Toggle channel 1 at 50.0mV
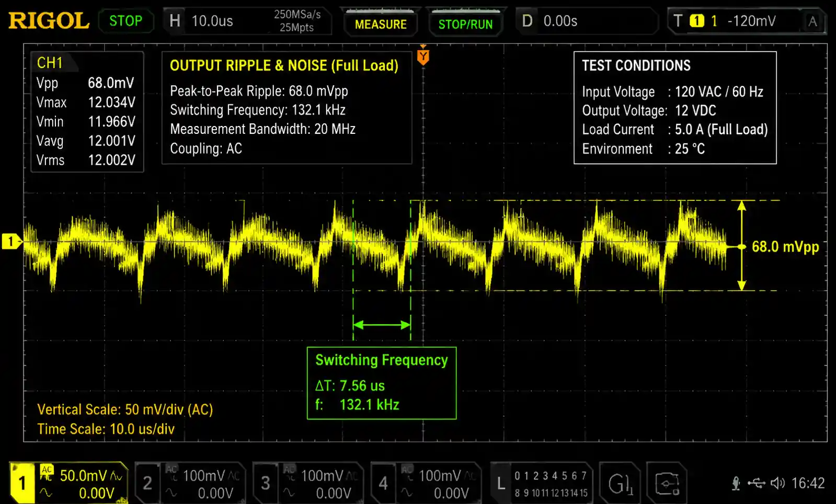The image size is (836, 504). [68, 484]
